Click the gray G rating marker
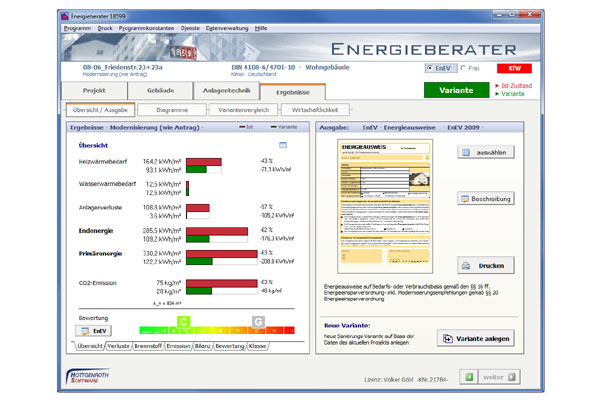The image size is (600, 400). (x=258, y=322)
